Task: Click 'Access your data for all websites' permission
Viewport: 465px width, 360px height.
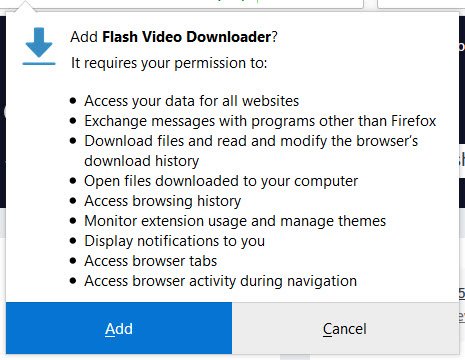Action: coord(191,101)
